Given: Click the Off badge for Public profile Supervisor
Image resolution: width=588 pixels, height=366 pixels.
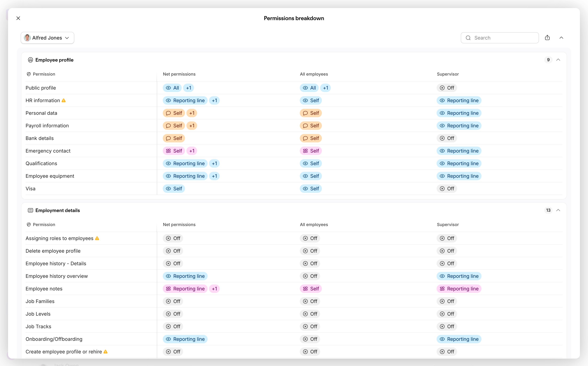Looking at the screenshot, I should [447, 88].
